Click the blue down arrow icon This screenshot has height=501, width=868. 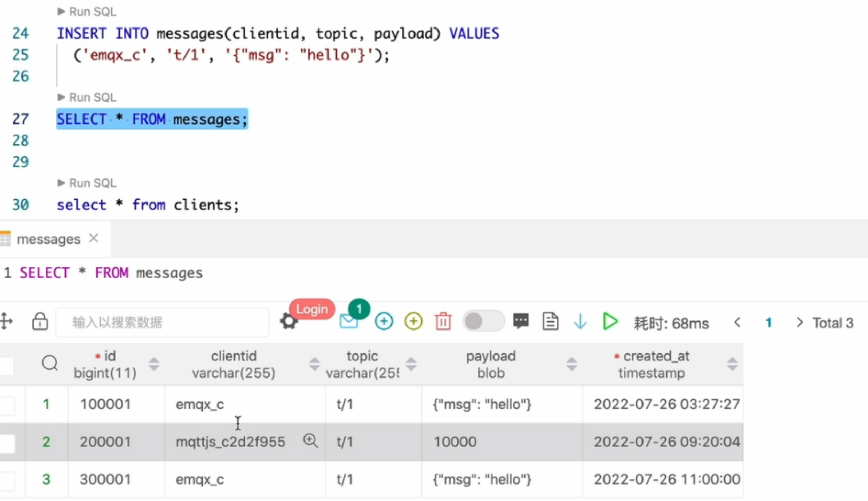pyautogui.click(x=580, y=321)
